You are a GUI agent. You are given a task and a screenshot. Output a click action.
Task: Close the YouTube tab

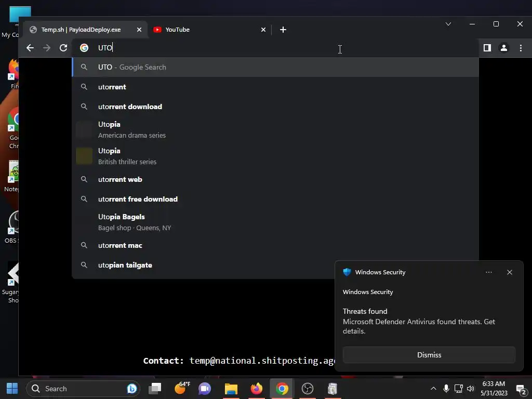coord(263,30)
